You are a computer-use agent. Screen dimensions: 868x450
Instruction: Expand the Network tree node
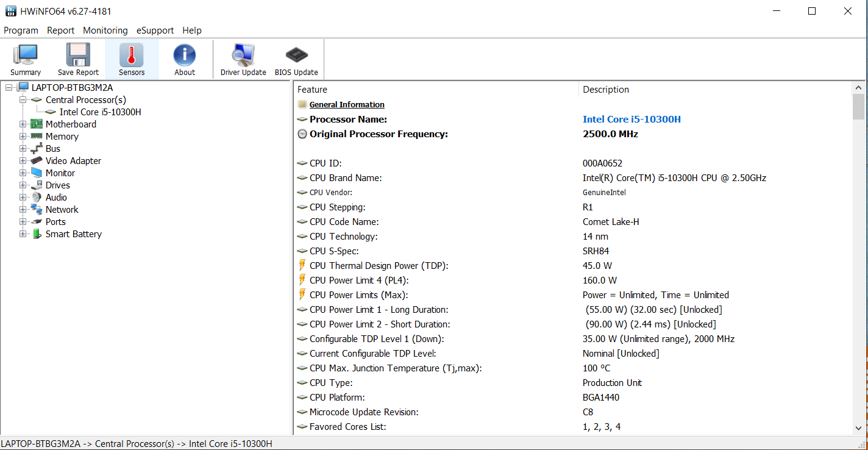pos(23,210)
